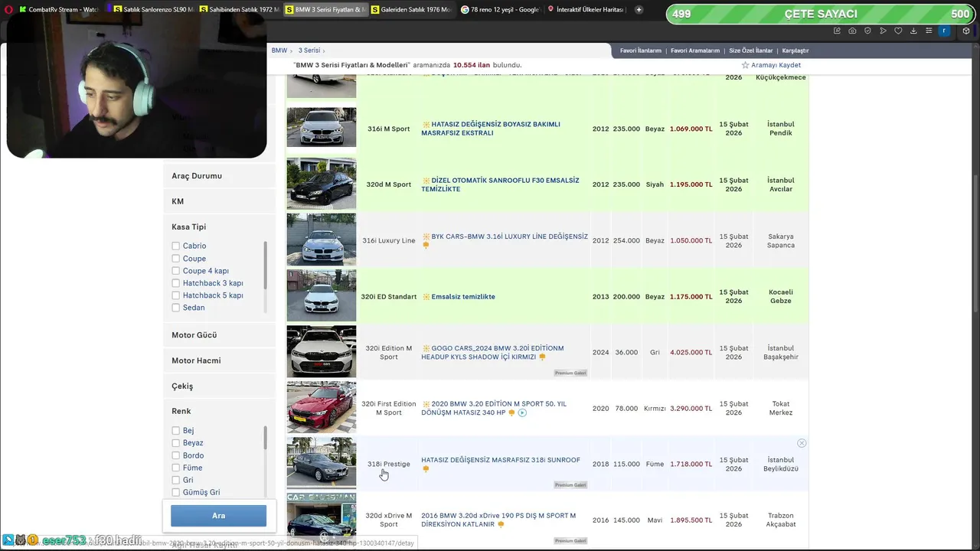Check the Coupe body type box
This screenshot has height=551, width=980.
pos(176,259)
